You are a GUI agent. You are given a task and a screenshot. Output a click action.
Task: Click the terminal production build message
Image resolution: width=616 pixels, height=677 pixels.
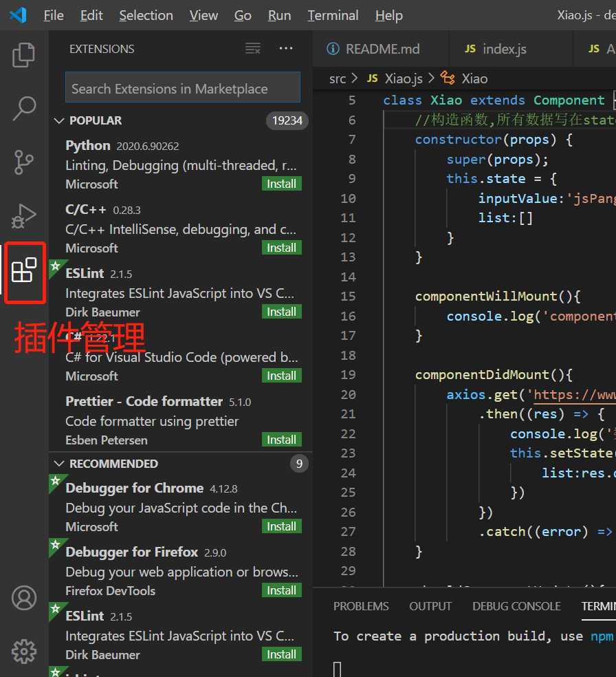pos(473,636)
